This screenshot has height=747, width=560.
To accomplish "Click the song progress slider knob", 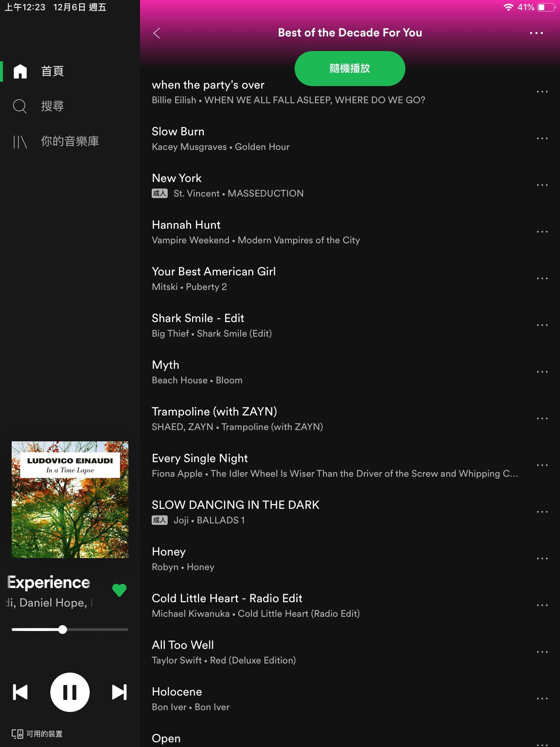I will click(63, 630).
